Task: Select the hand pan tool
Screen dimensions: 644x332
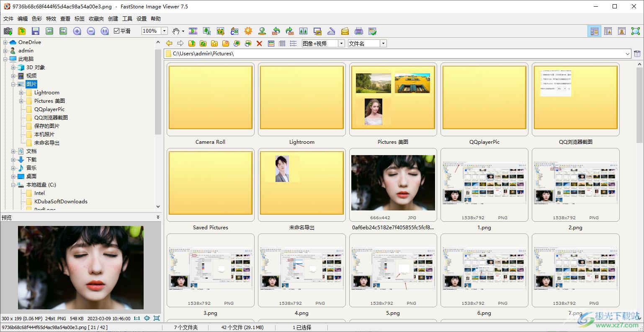Action: coord(176,31)
